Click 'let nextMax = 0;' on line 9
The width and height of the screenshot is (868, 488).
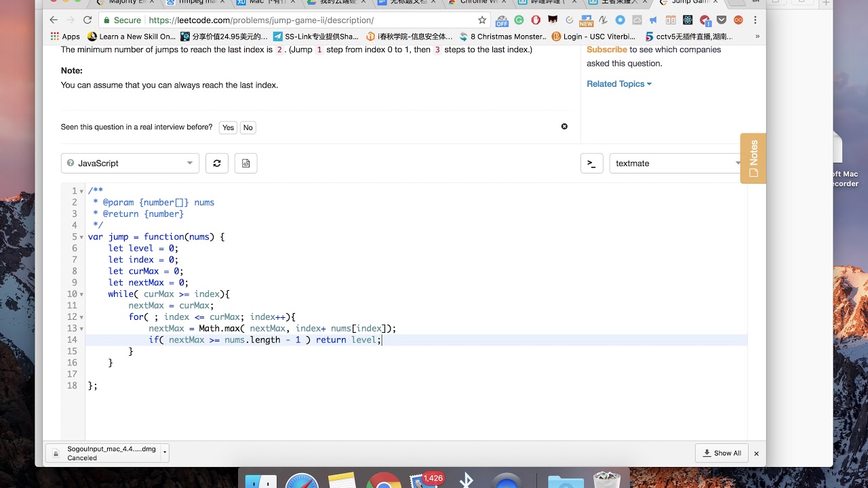pyautogui.click(x=148, y=283)
